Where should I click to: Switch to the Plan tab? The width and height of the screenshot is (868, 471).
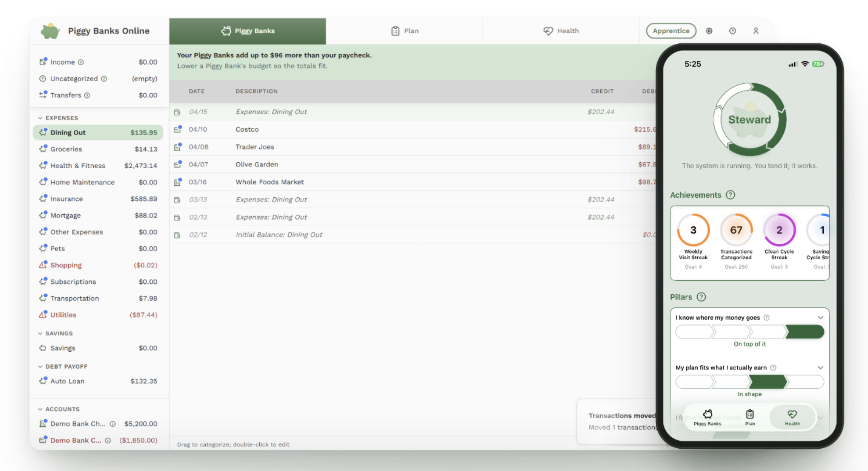click(x=404, y=31)
